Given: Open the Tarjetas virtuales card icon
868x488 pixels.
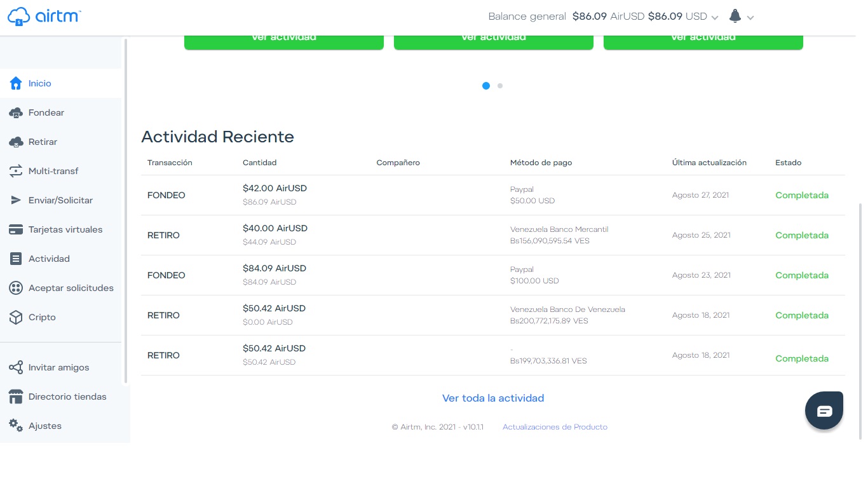Looking at the screenshot, I should pos(16,229).
